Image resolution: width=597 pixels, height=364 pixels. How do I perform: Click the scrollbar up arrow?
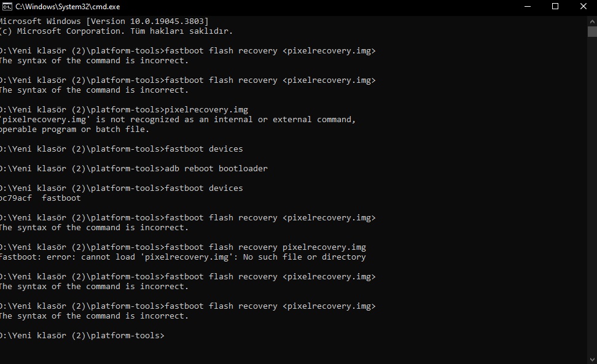click(x=592, y=20)
